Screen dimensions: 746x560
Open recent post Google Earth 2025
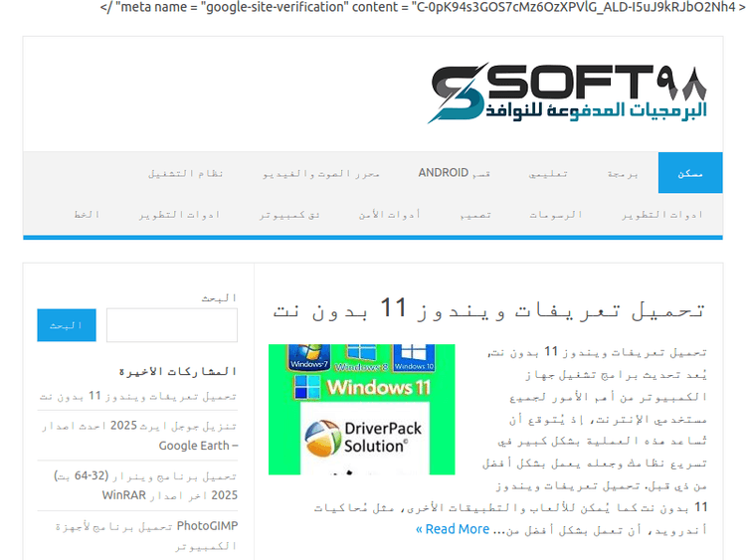tap(139, 436)
